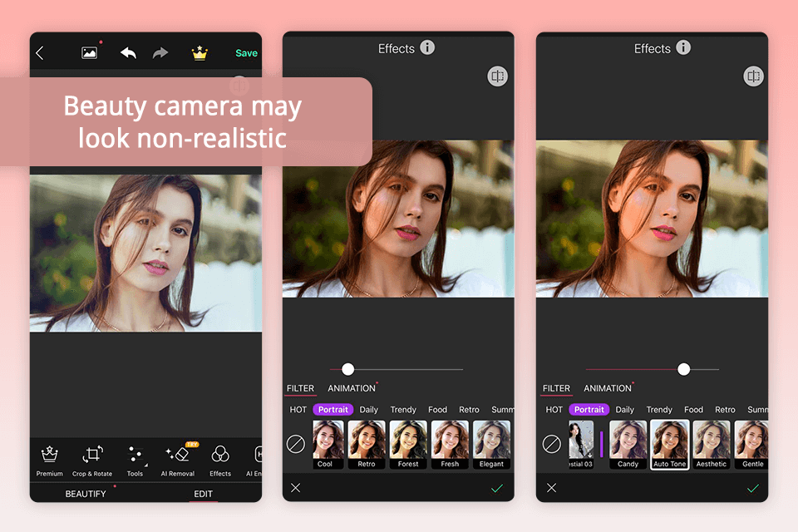The image size is (798, 532).
Task: Switch to the BEAUTIFY tab
Action: click(x=86, y=494)
